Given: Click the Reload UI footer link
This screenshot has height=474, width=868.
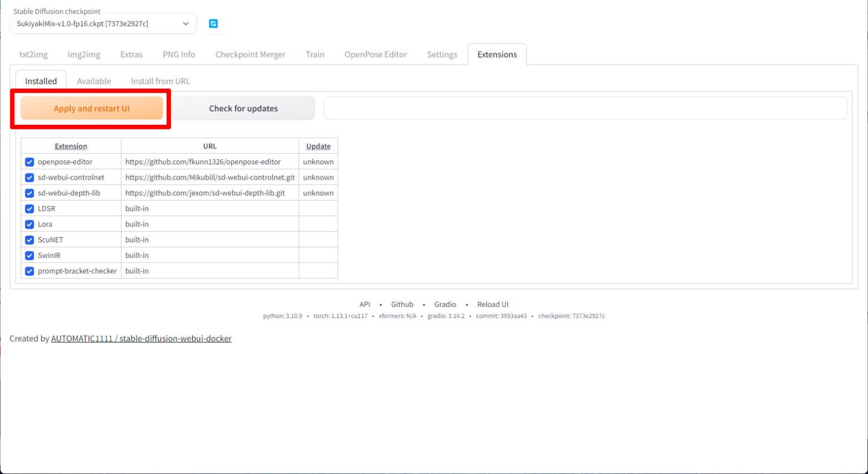Looking at the screenshot, I should 492,305.
